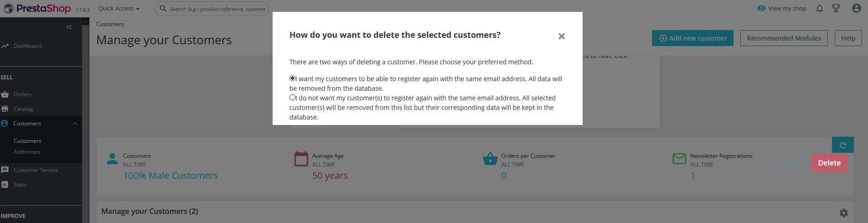Click the Add new customer button

(x=692, y=38)
